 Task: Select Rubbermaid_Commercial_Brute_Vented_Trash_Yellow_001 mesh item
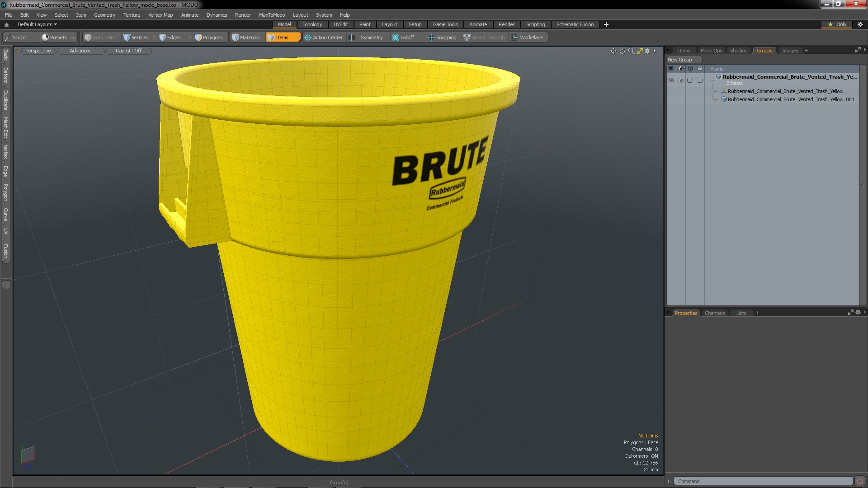click(x=791, y=99)
